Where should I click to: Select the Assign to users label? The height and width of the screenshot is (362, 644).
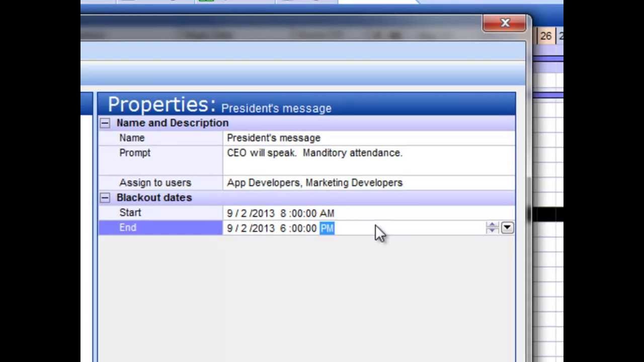coord(155,183)
